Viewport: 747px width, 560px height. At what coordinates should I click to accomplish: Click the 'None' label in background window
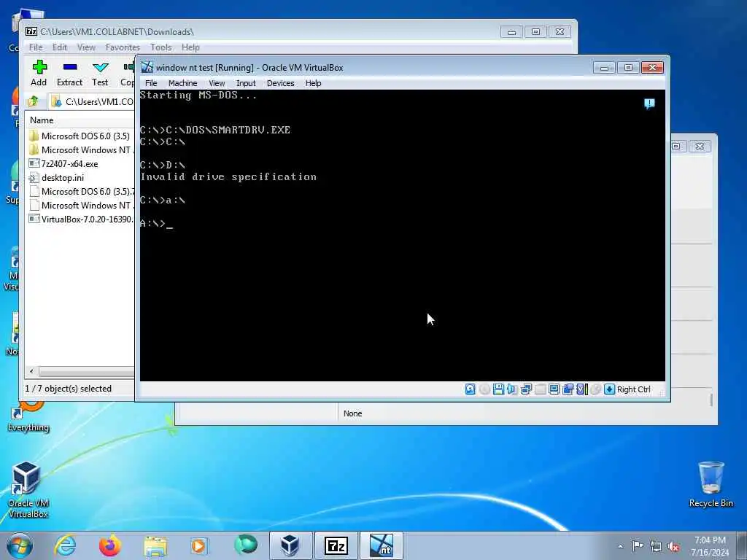352,413
